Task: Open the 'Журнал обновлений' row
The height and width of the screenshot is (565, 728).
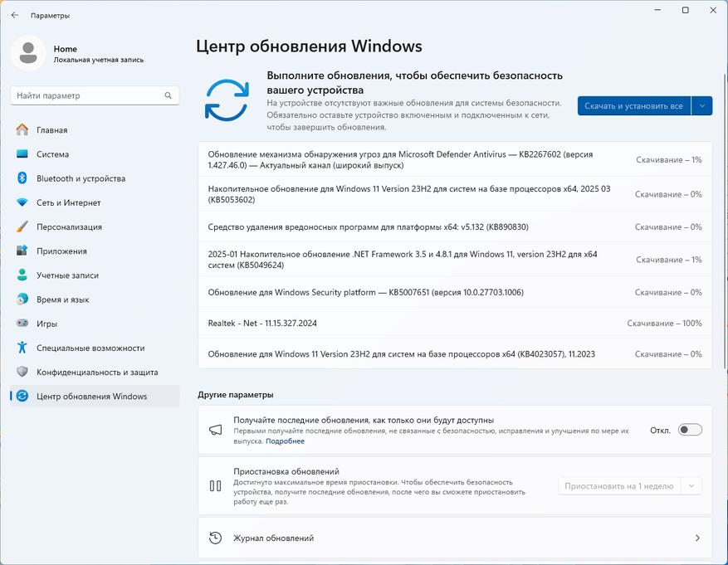Action: click(455, 538)
